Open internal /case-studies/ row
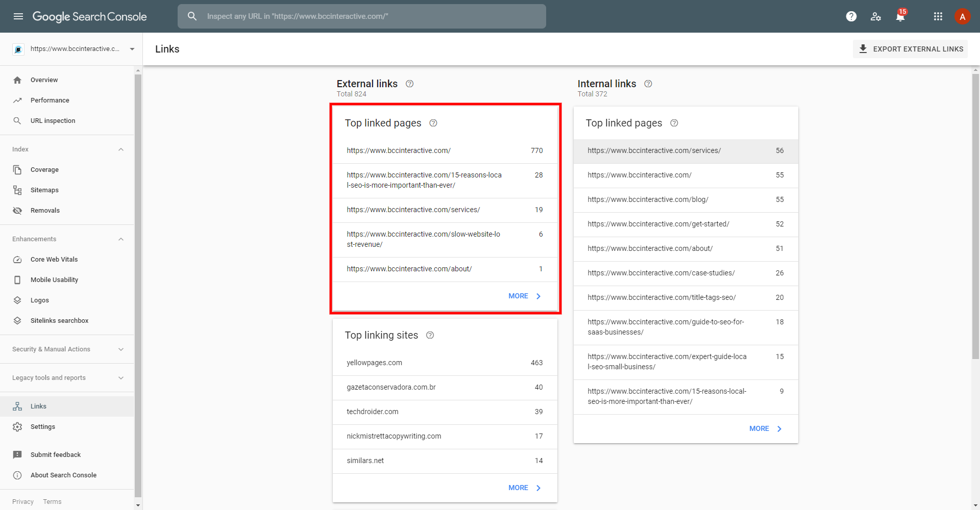The image size is (980, 510). 686,273
